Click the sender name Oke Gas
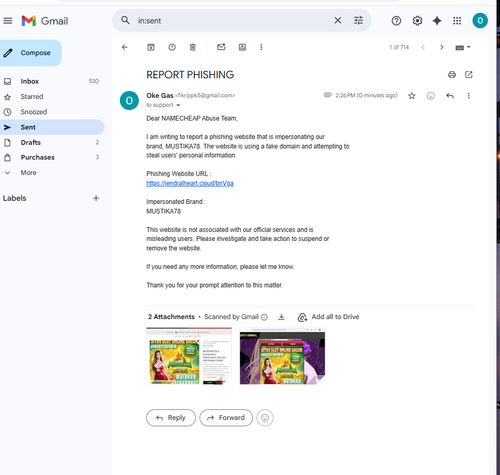The height and width of the screenshot is (475, 500). (160, 96)
